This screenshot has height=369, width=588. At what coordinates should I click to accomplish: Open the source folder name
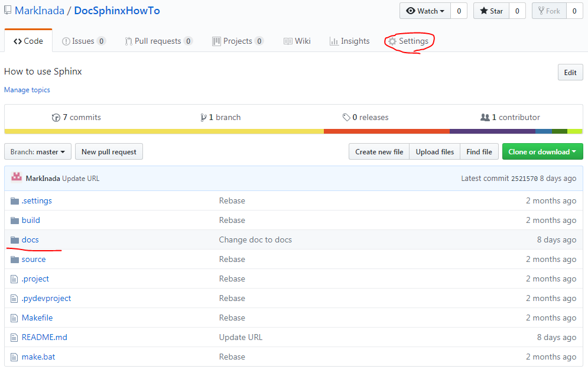[x=34, y=260]
